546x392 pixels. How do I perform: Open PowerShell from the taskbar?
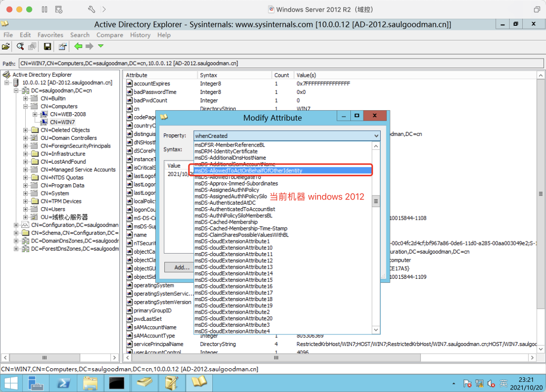(x=63, y=383)
